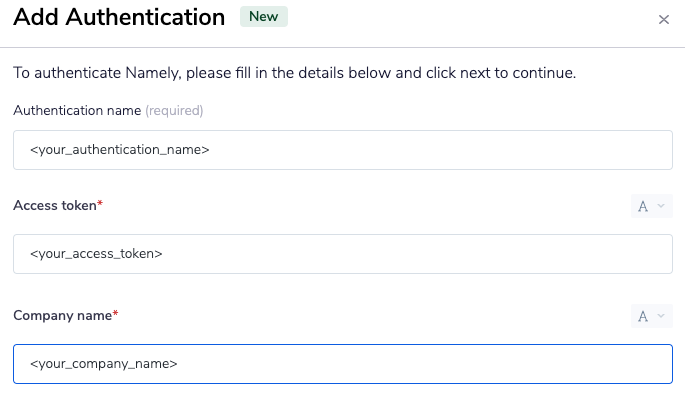Click the 'Authentication name' label
Image resolution: width=685 pixels, height=405 pixels.
point(77,110)
